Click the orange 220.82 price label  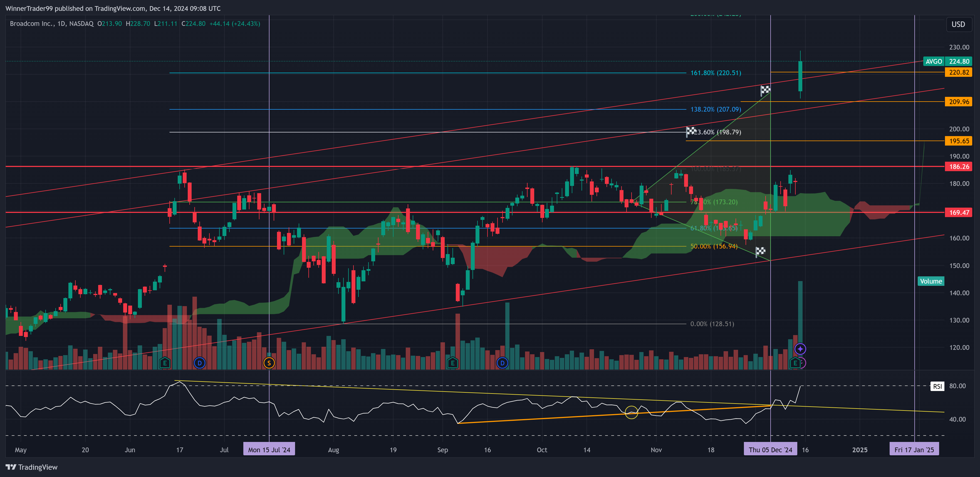coord(958,72)
